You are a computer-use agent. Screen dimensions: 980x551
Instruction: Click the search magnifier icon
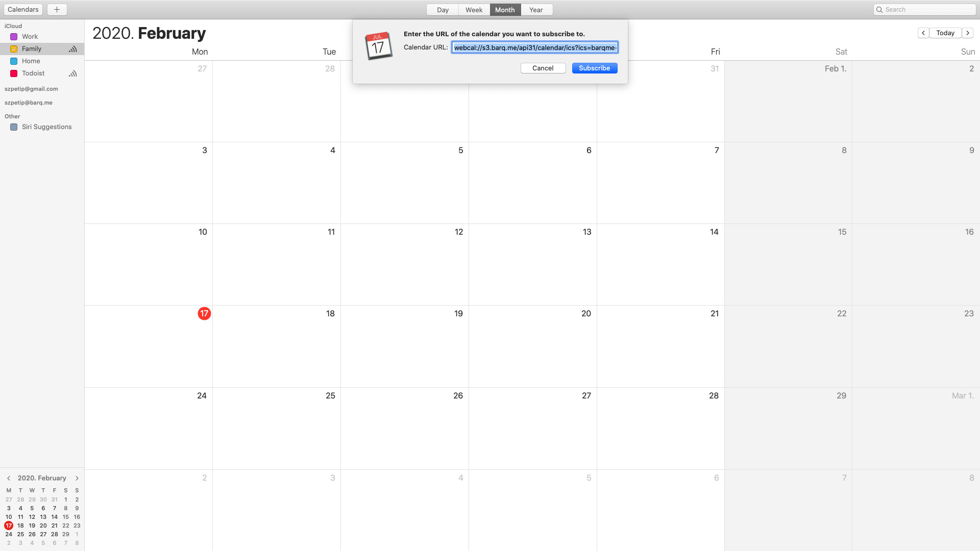(879, 10)
